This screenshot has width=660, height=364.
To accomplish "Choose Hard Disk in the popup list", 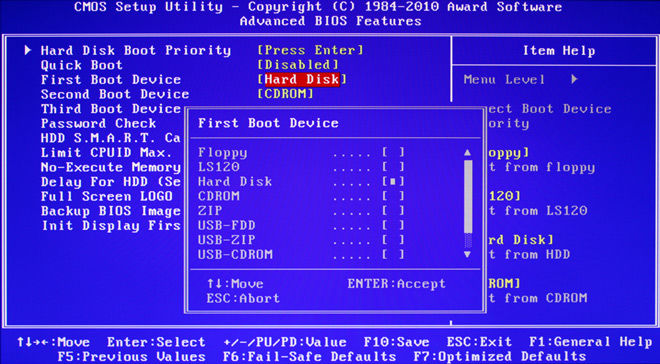I will point(235,181).
